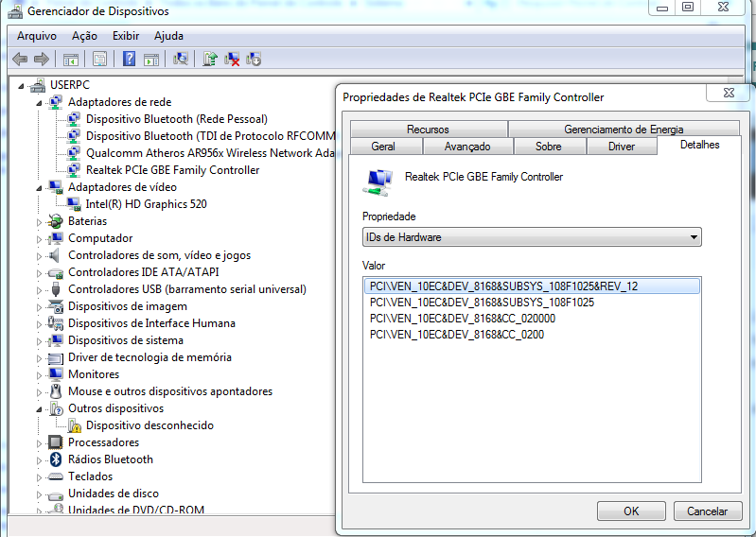Click the Processadores chip icon

[56, 442]
